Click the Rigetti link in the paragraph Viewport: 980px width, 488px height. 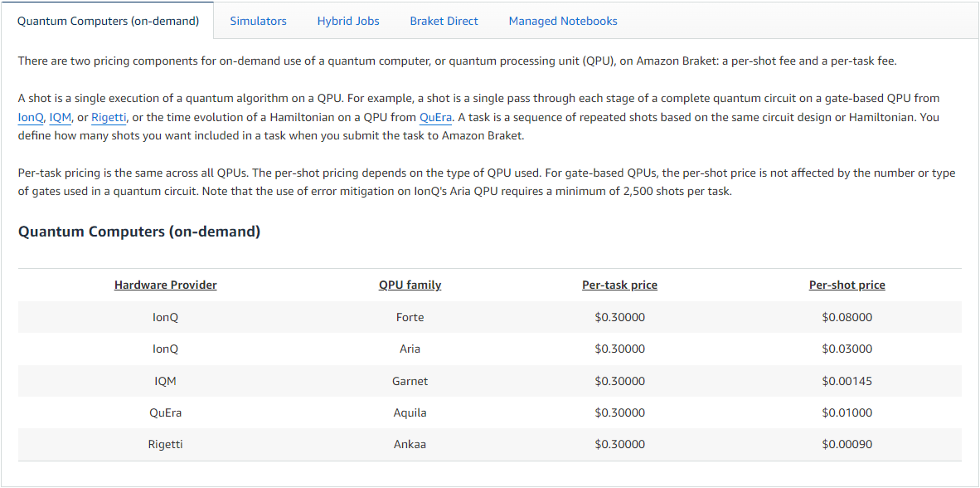coord(109,117)
